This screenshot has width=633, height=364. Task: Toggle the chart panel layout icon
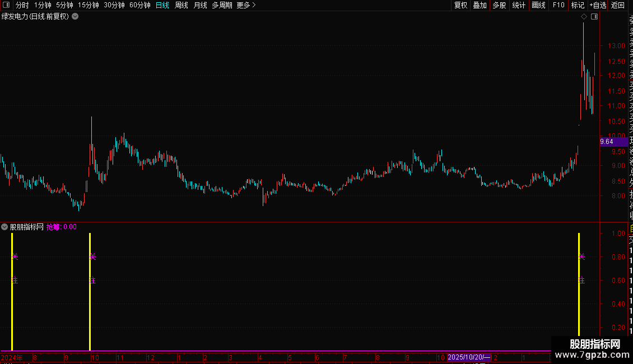point(594,17)
